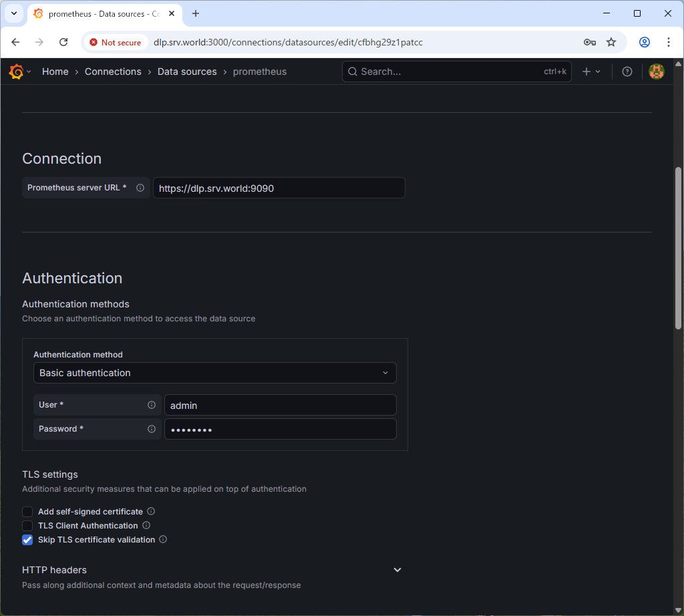Enable Add self-signed certificate checkbox
This screenshot has height=616, width=684.
pyautogui.click(x=27, y=511)
